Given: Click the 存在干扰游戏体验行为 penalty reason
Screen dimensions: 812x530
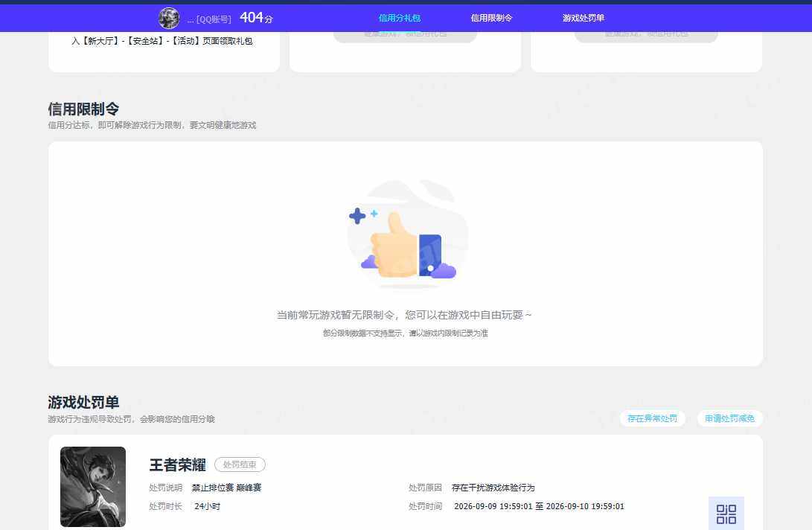Looking at the screenshot, I should (493, 488).
